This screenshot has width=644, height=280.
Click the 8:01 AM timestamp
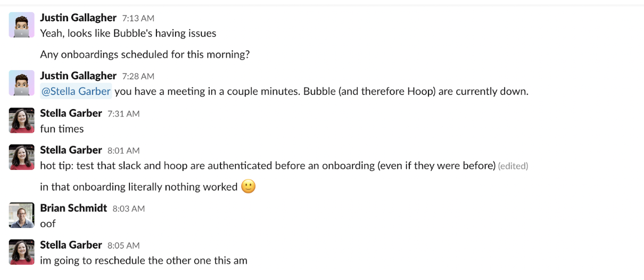pyautogui.click(x=123, y=151)
